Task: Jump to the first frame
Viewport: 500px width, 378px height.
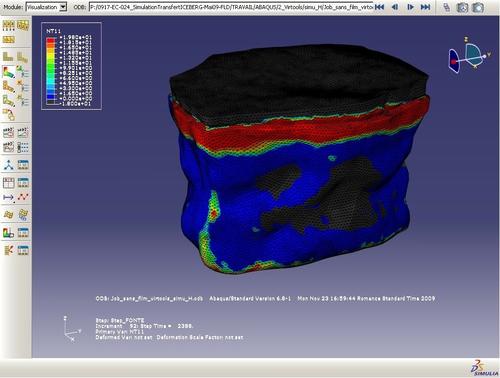Action: [379, 7]
